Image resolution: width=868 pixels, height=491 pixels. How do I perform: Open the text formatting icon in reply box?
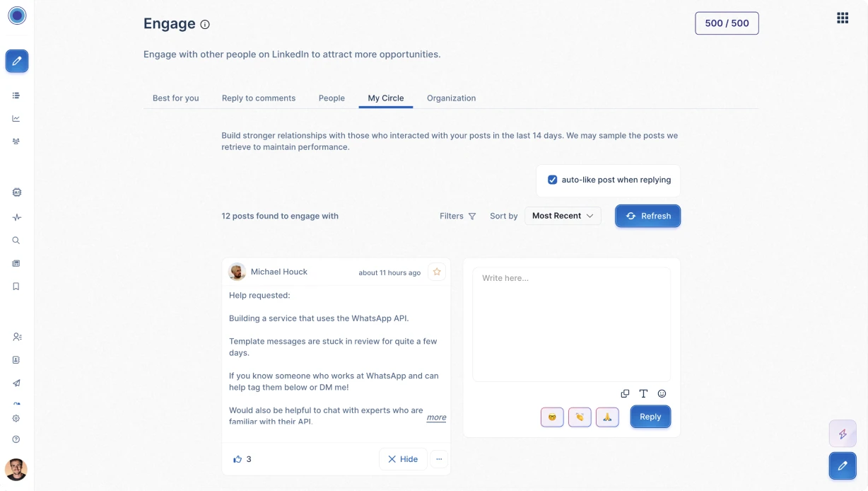tap(643, 393)
